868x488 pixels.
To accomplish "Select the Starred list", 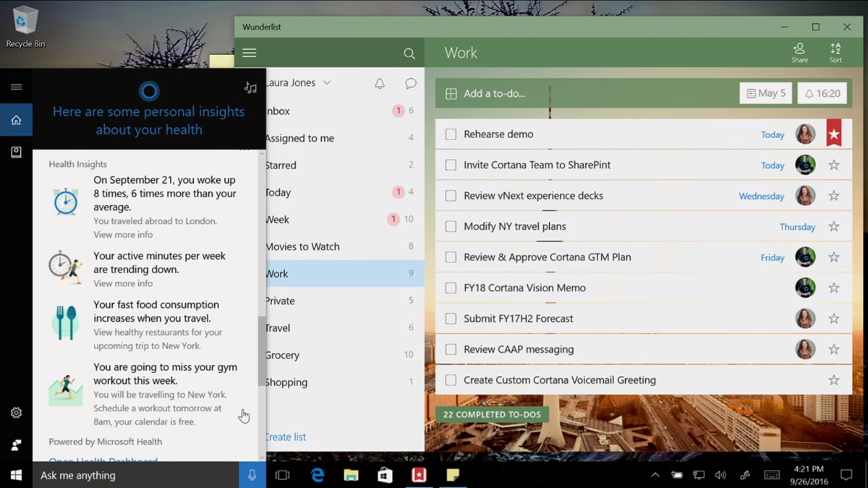I will coord(345,165).
